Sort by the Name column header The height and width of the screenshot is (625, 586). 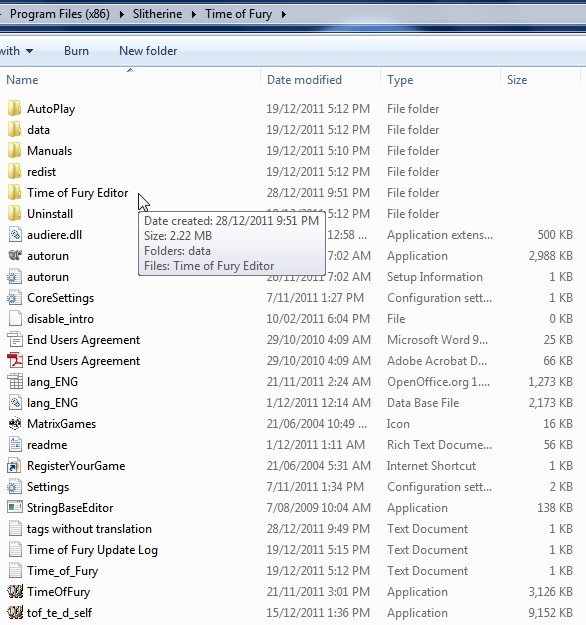tap(22, 80)
